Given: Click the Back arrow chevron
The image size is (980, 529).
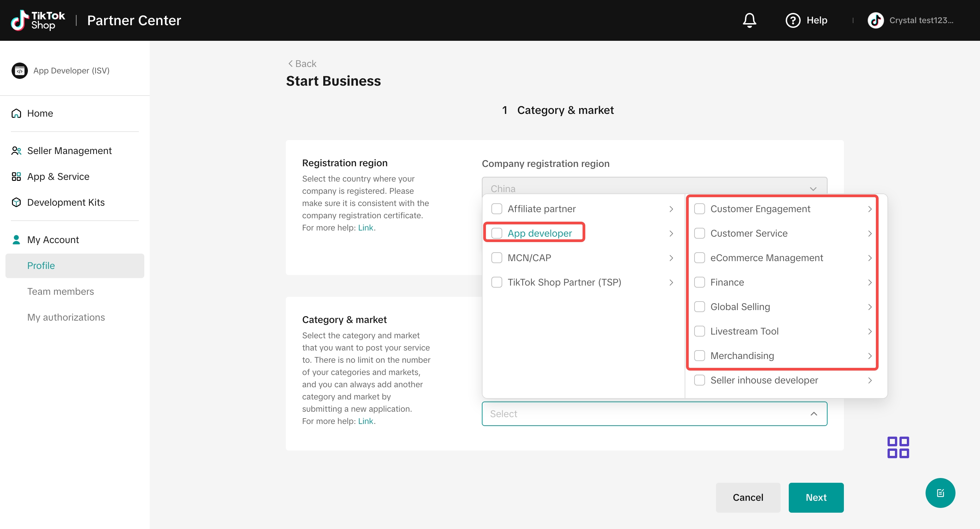Looking at the screenshot, I should (x=290, y=64).
